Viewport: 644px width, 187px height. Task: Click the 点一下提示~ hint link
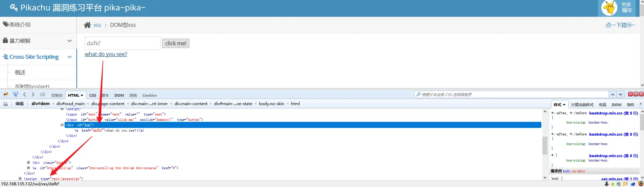620,25
